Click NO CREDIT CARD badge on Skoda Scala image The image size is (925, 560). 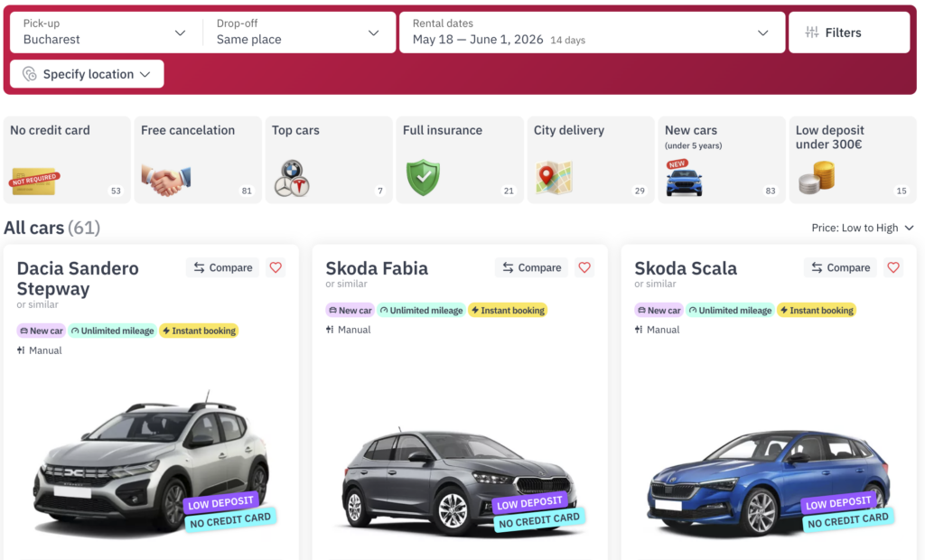(x=847, y=520)
